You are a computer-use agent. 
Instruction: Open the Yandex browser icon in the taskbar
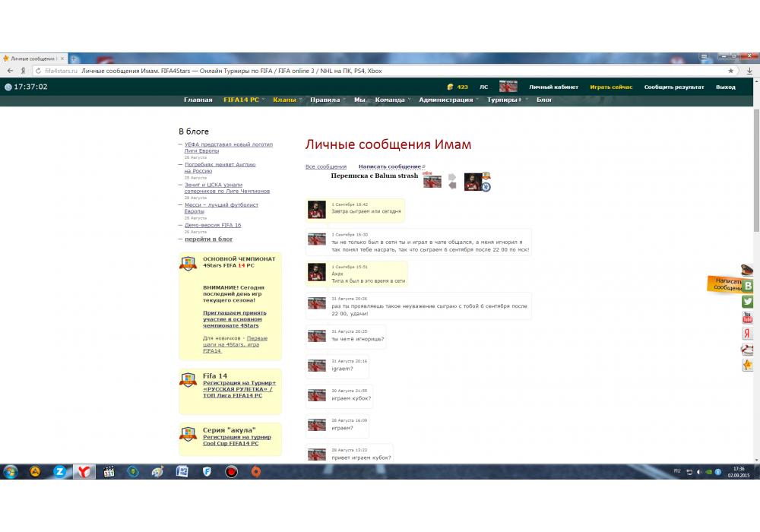pyautogui.click(x=84, y=471)
